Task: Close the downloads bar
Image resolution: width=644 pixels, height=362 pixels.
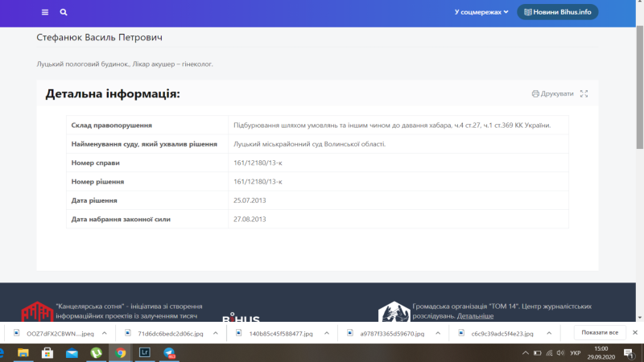Action: point(636,333)
